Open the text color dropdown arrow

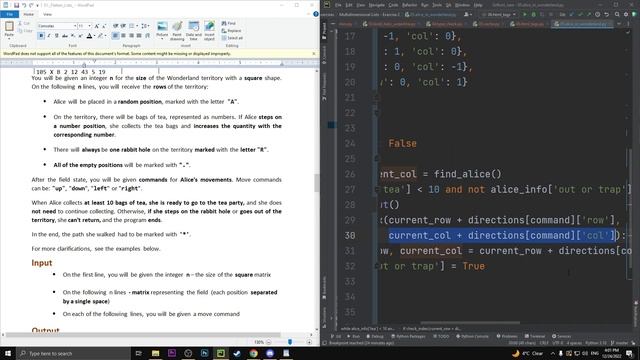click(x=94, y=36)
